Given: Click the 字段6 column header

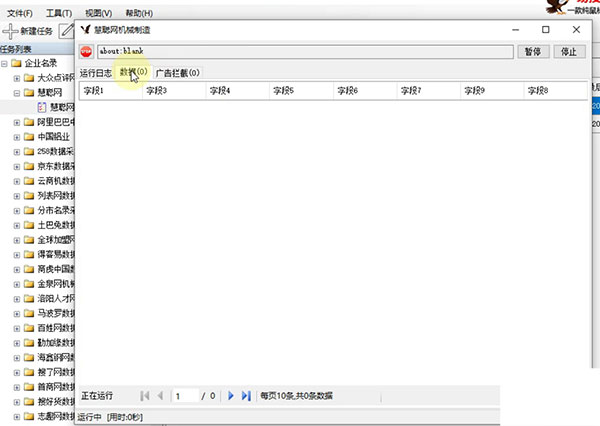Looking at the screenshot, I should click(365, 91).
